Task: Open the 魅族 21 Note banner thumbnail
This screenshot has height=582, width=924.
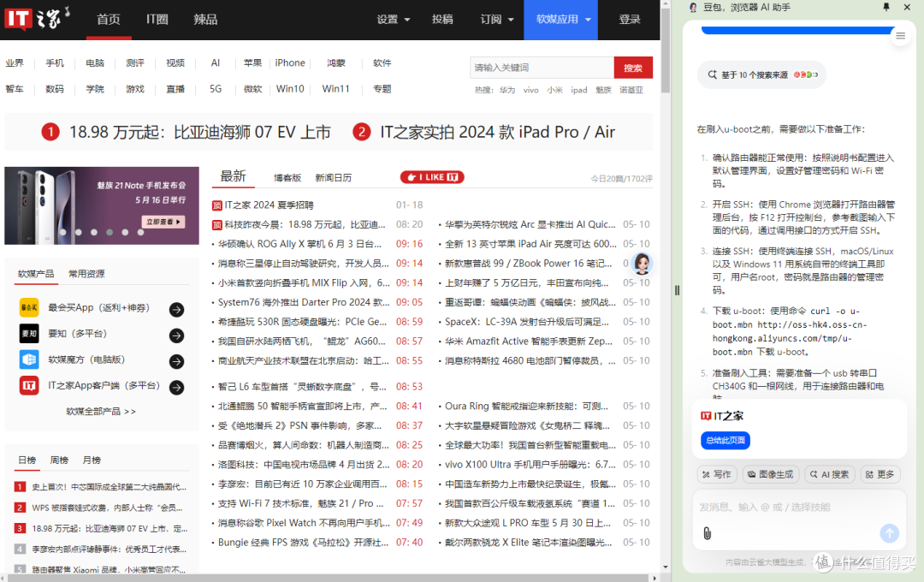Action: [101, 205]
